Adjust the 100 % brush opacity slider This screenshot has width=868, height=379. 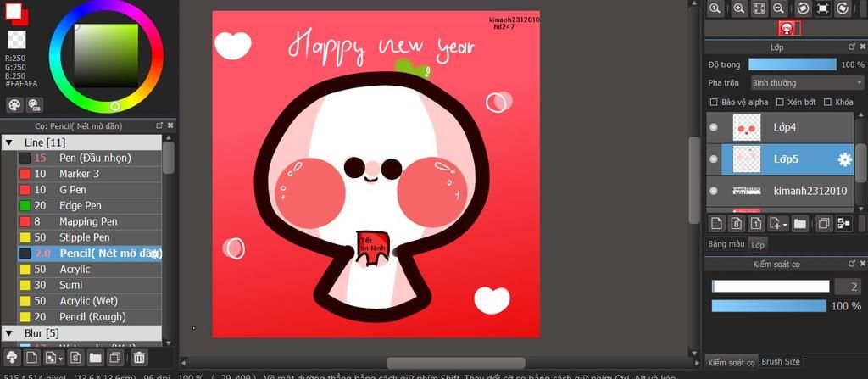(x=768, y=306)
